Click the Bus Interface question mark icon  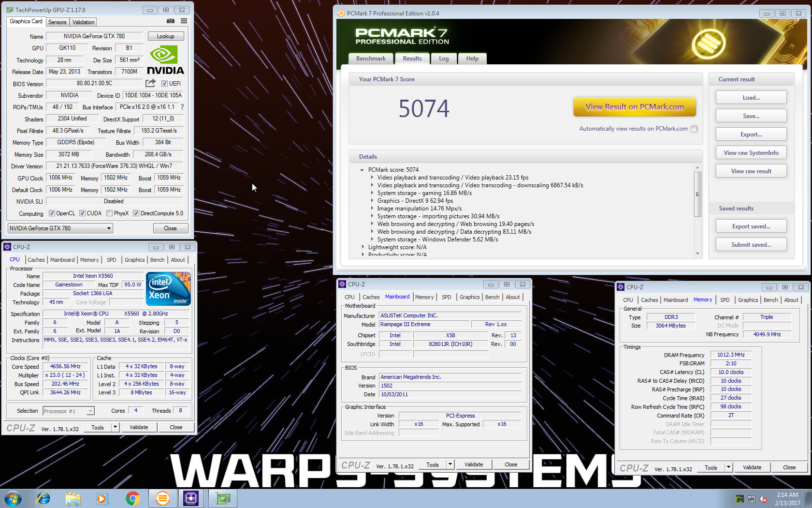[x=182, y=107]
